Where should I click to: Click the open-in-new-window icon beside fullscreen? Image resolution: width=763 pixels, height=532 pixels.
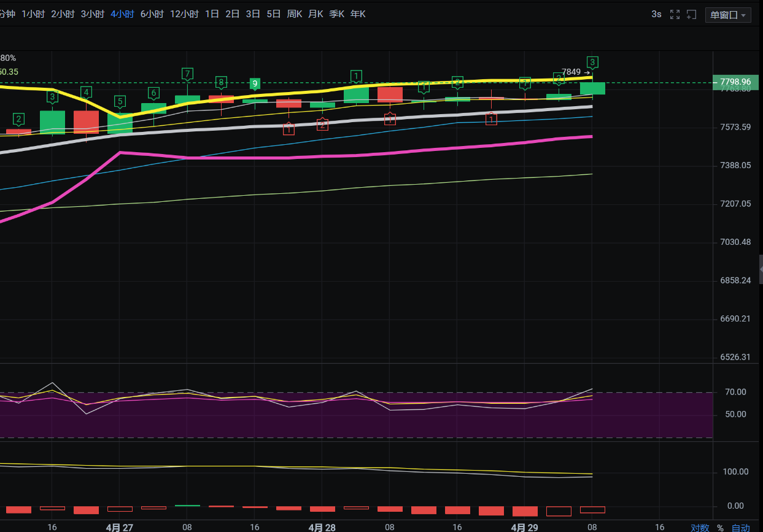(x=692, y=13)
